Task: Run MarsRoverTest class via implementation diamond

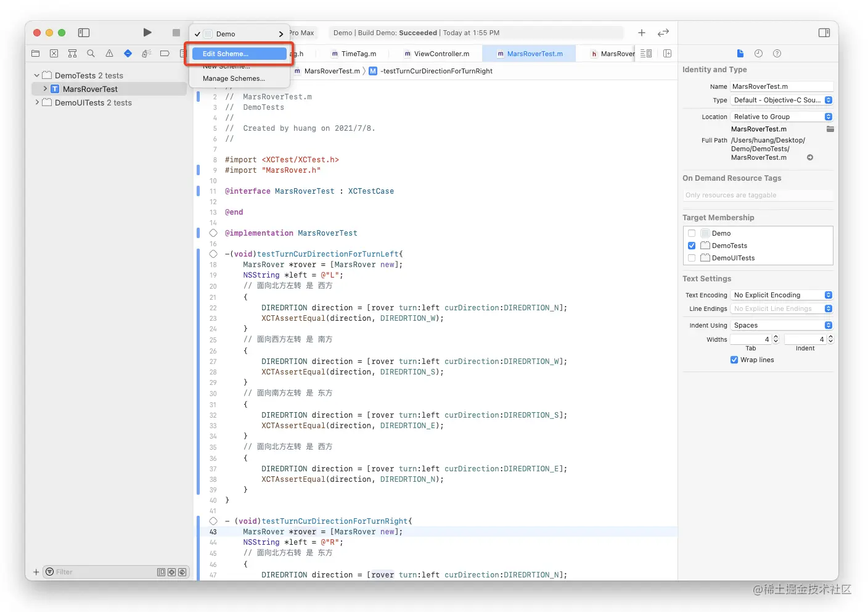Action: pyautogui.click(x=213, y=233)
